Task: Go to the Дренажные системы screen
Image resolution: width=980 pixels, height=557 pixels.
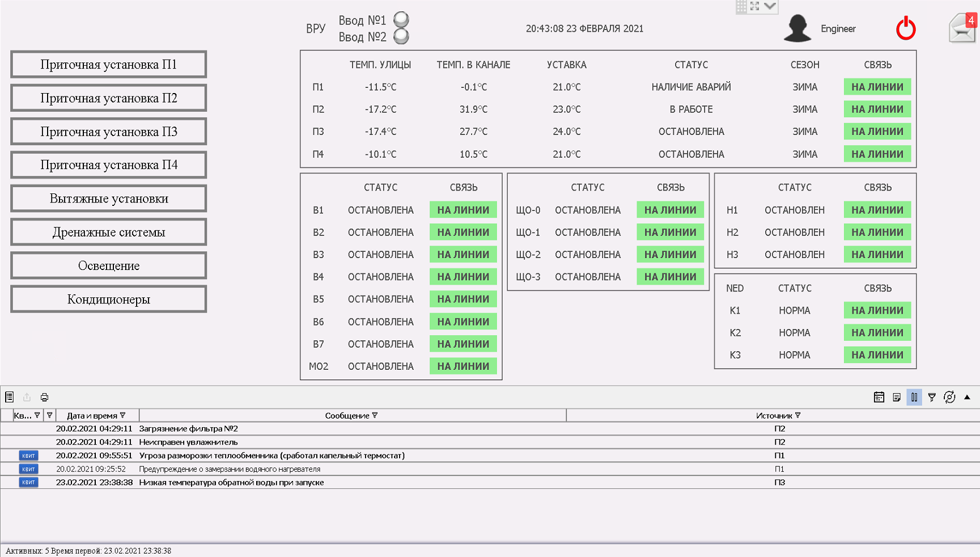Action: 109,232
